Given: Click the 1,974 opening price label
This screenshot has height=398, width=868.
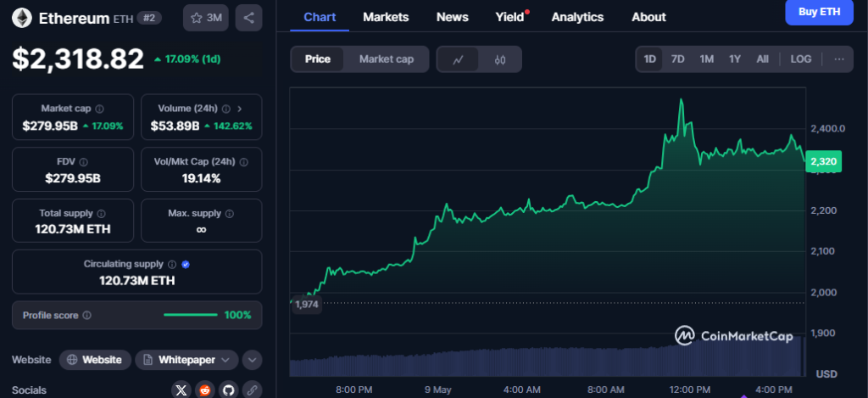Looking at the screenshot, I should [x=307, y=305].
